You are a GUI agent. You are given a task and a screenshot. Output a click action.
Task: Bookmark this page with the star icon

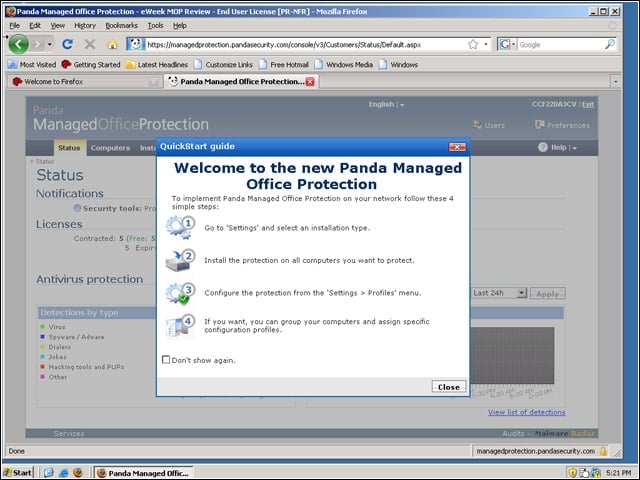[x=473, y=44]
